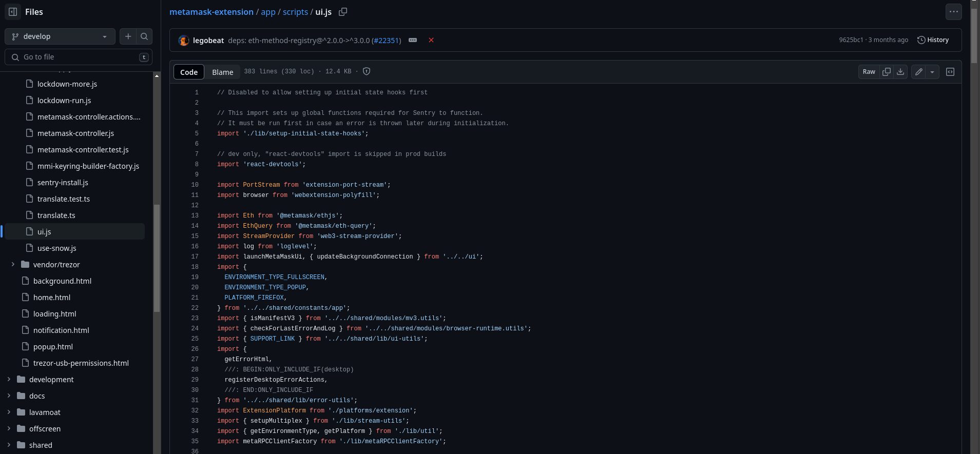Select line number 10
980x454 pixels.
[x=195, y=185]
